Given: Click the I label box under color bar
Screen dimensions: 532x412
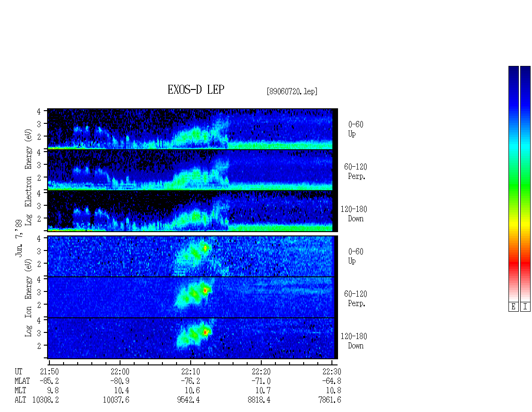Looking at the screenshot, I should pyautogui.click(x=525, y=307).
